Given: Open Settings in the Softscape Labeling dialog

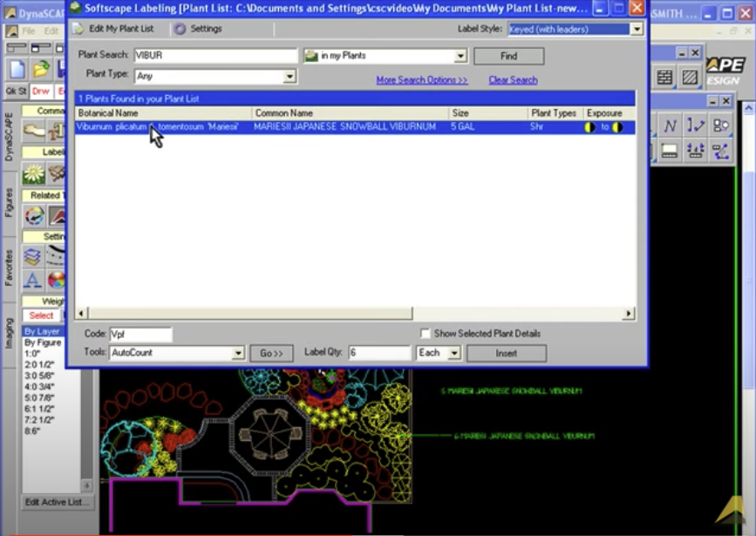Looking at the screenshot, I should (198, 29).
